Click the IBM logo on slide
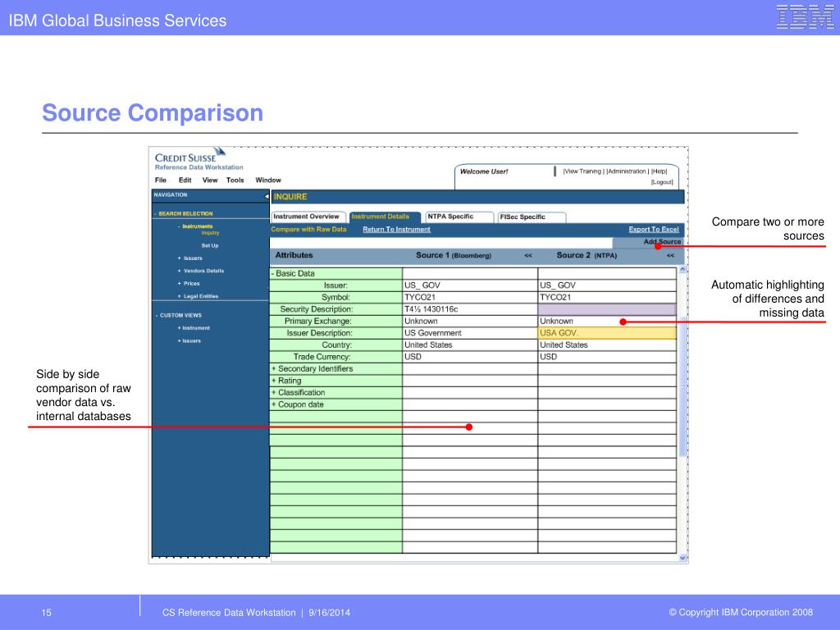 805,16
